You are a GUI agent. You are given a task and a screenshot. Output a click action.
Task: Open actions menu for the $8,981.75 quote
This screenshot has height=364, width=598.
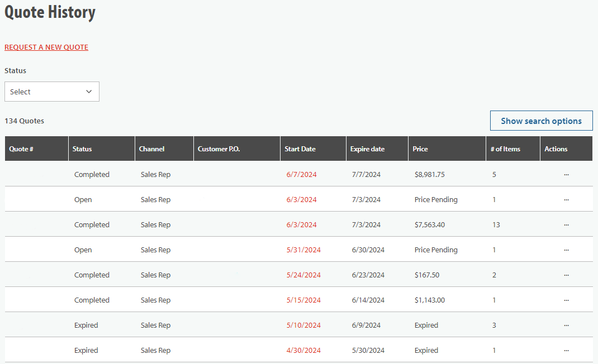566,175
